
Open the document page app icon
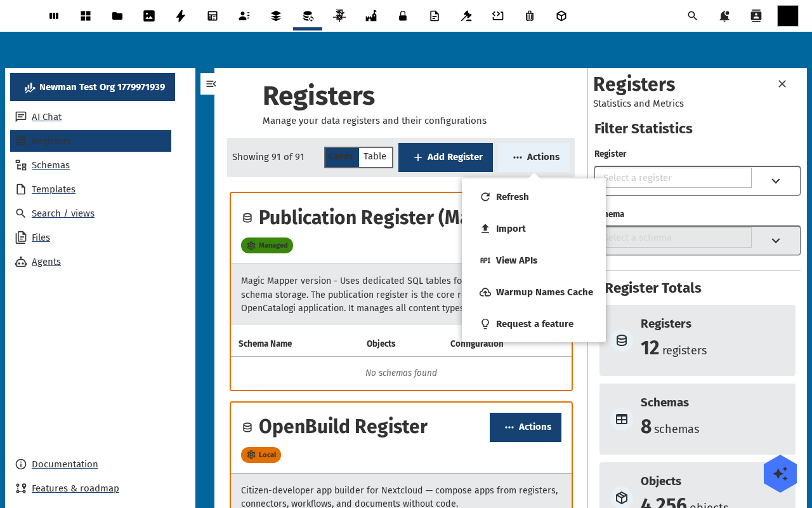435,16
